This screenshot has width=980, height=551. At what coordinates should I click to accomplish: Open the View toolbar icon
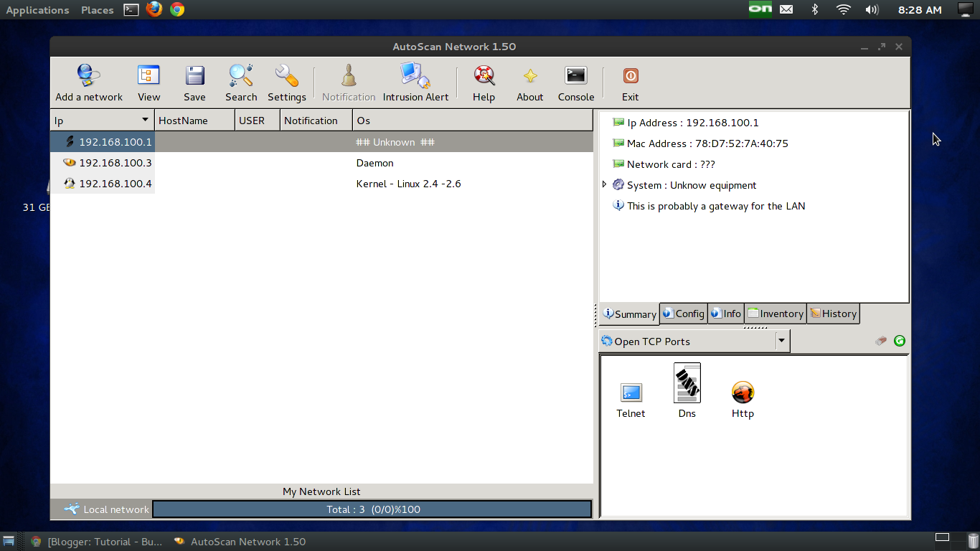tap(149, 75)
